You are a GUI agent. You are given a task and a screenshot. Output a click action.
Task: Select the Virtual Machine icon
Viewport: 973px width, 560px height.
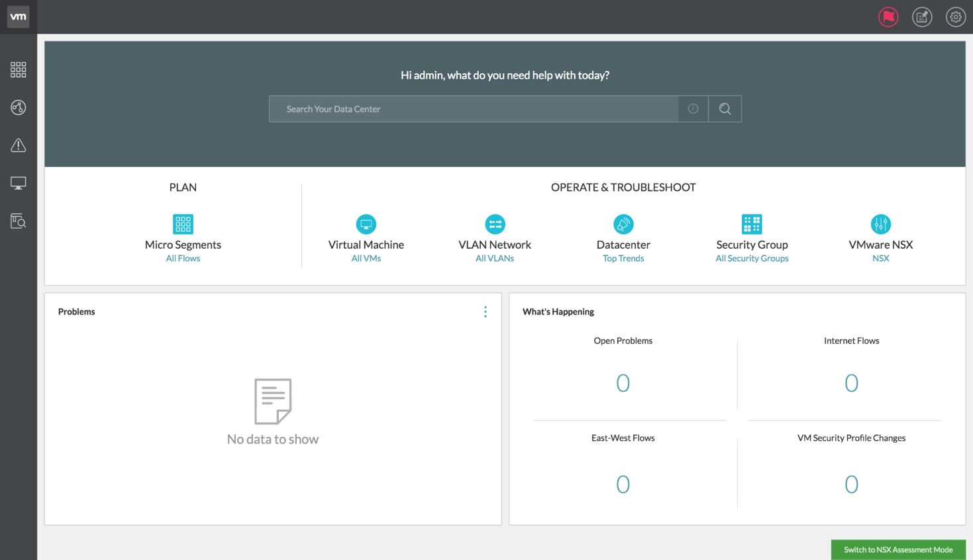[x=366, y=224]
